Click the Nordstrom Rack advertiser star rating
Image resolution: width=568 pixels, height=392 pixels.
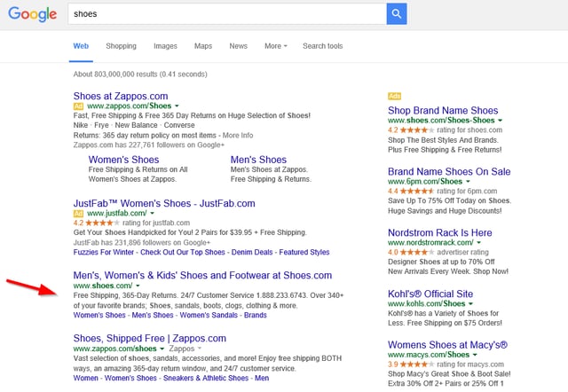tap(416, 252)
